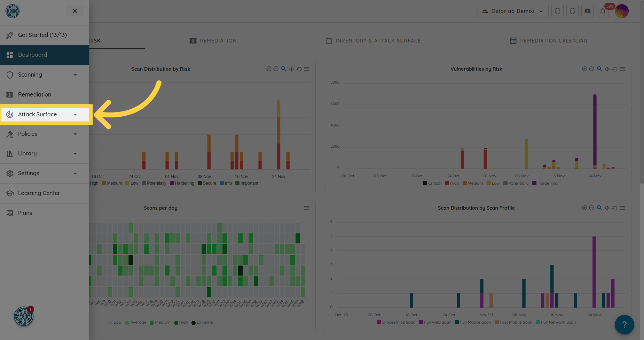Switch to Inventory & Attack Surface tab
Viewport: 644px width, 340px height.
[373, 41]
